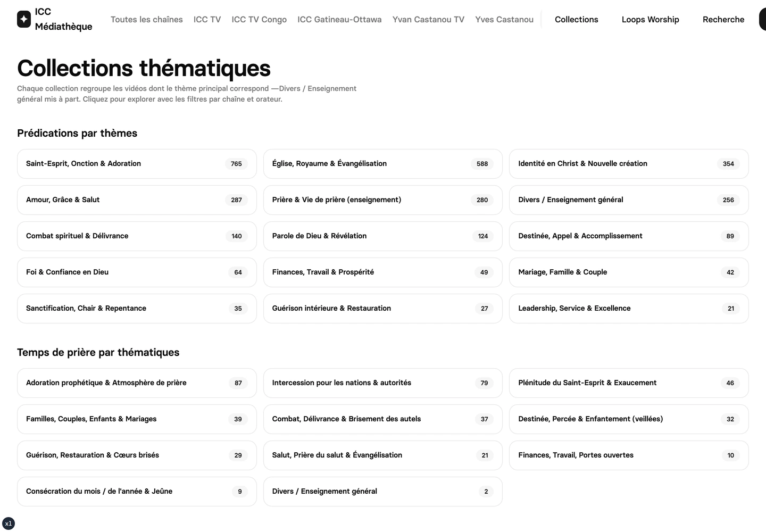Open Saint-Esprit, Onction & Adoration collection
Screen dimensions: 766x532
137,164
